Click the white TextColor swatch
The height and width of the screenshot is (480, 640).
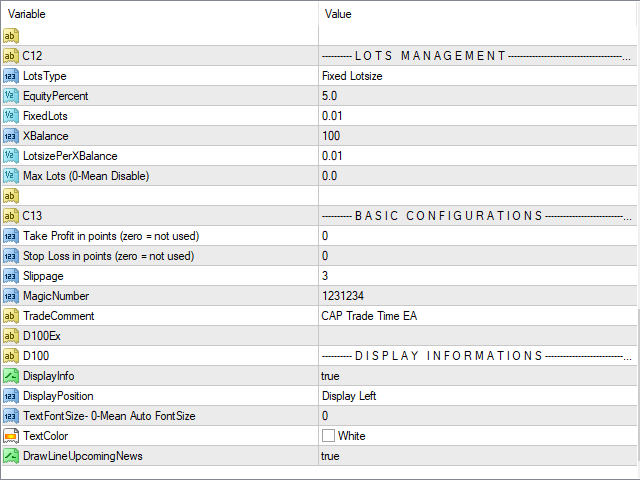click(x=328, y=436)
